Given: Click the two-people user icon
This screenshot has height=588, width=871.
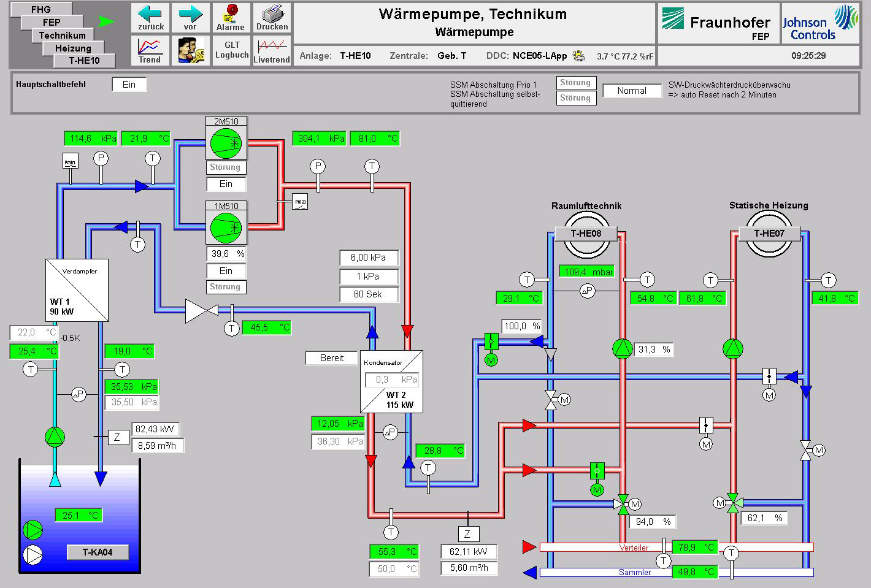Looking at the screenshot, I should coord(191,50).
